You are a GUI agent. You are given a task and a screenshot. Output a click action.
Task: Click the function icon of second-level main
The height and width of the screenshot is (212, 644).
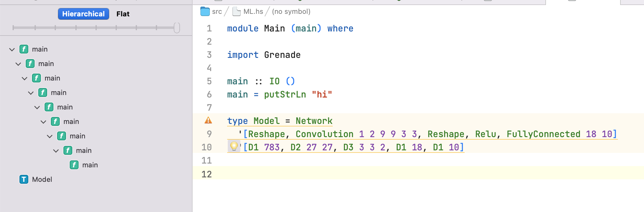(30, 64)
